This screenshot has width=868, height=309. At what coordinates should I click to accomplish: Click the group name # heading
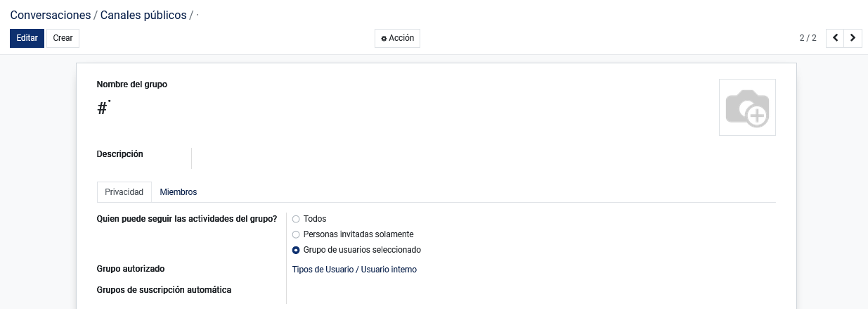tap(103, 108)
